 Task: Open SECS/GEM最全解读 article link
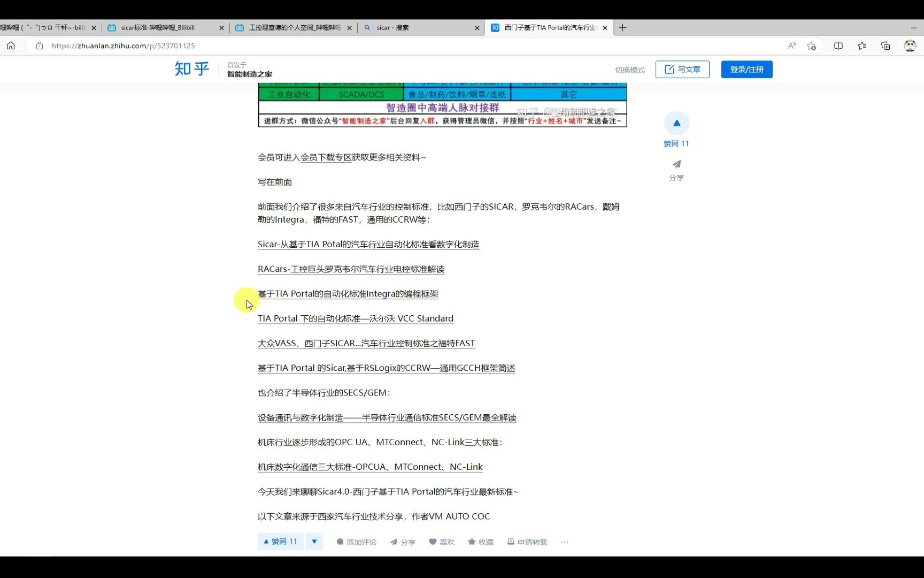pyautogui.click(x=387, y=417)
